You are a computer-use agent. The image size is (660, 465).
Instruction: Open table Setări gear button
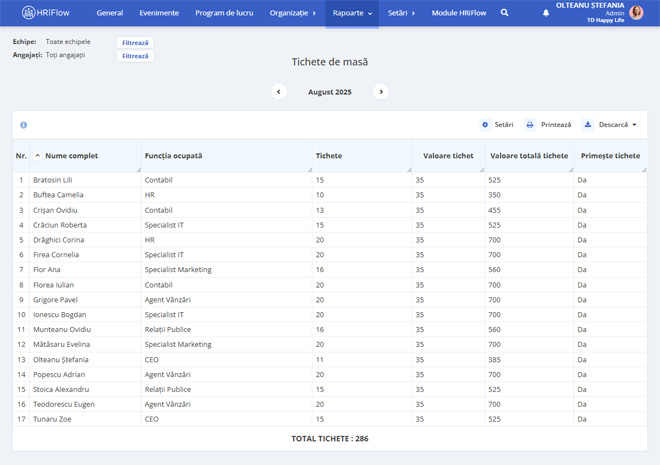coord(497,125)
